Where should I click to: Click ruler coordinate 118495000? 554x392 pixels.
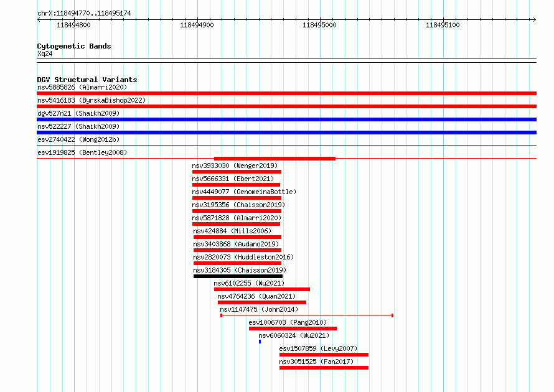(319, 25)
